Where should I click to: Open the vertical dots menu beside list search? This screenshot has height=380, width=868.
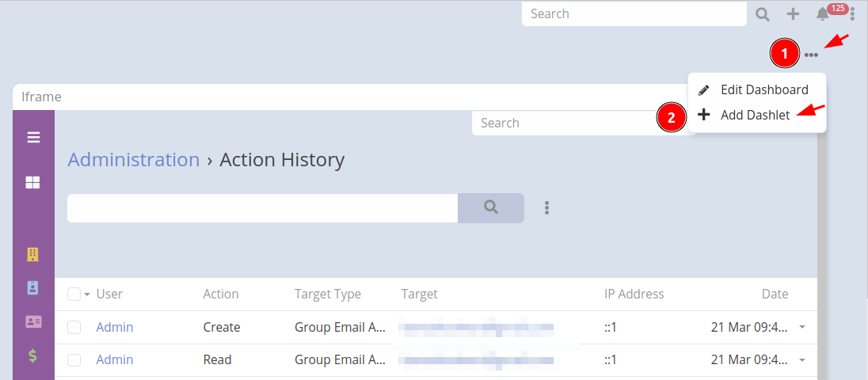click(x=546, y=208)
